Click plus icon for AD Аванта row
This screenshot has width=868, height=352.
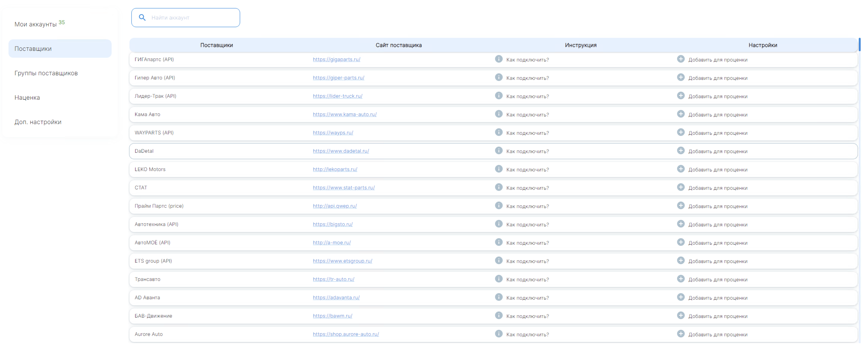pyautogui.click(x=681, y=297)
